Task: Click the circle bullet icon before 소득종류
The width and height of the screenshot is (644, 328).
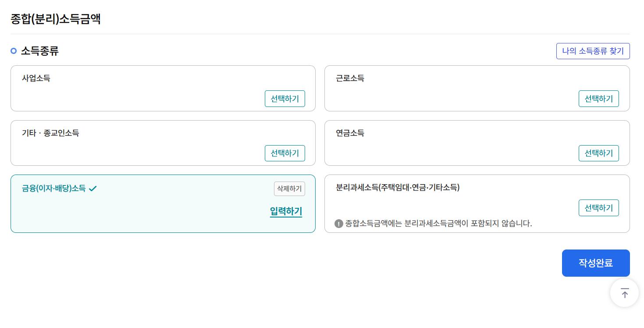Action: click(x=13, y=51)
